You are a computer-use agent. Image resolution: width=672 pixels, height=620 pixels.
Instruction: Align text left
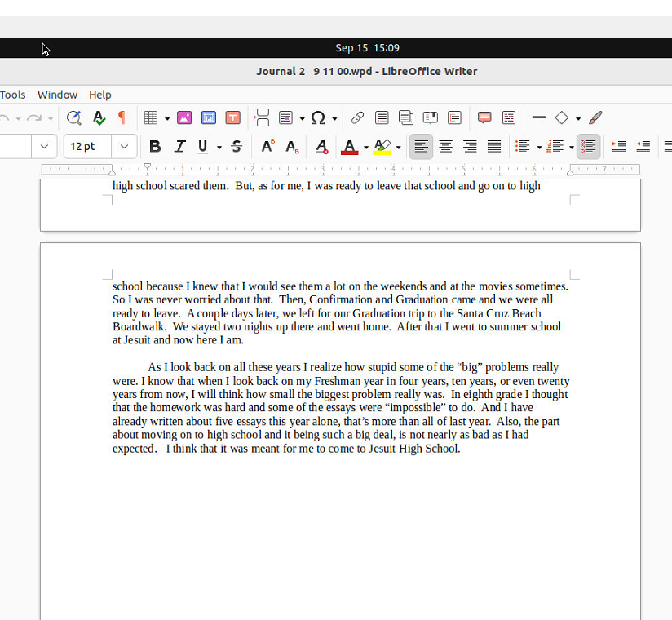[422, 147]
